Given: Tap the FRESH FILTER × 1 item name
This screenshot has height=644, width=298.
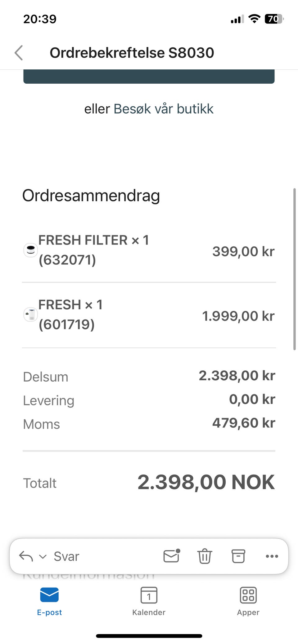Looking at the screenshot, I should (93, 240).
